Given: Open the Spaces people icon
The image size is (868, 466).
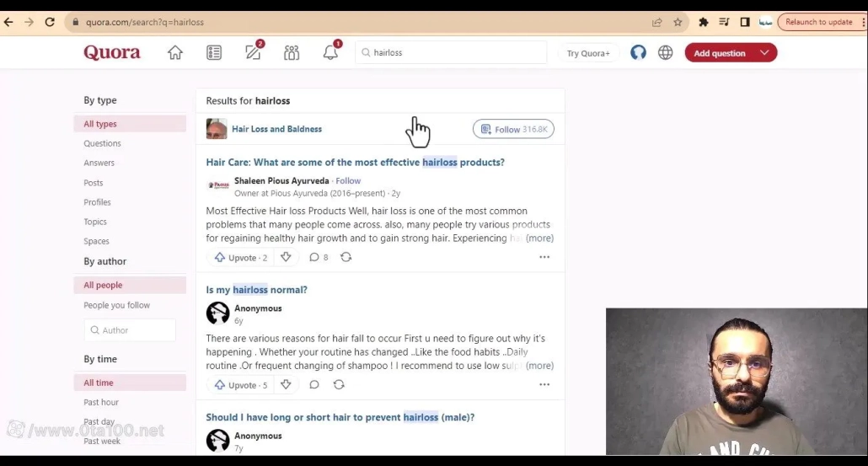Looking at the screenshot, I should pyautogui.click(x=292, y=52).
